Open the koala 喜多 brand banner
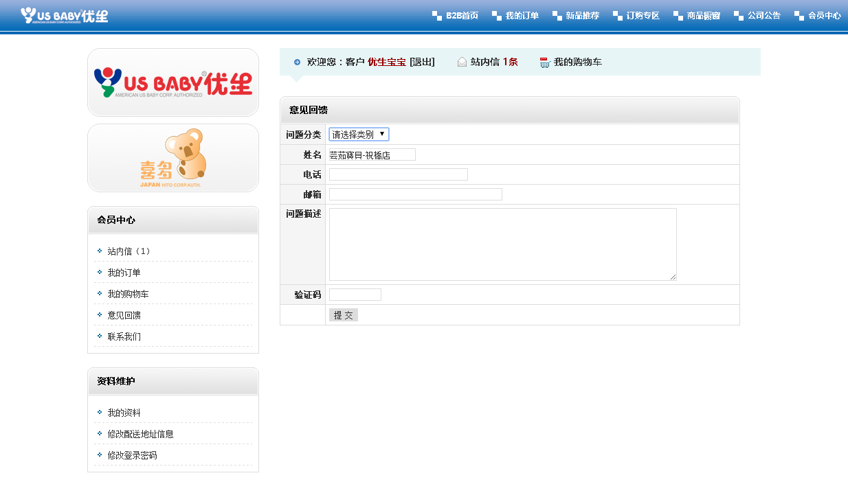848x504 pixels. tap(173, 158)
